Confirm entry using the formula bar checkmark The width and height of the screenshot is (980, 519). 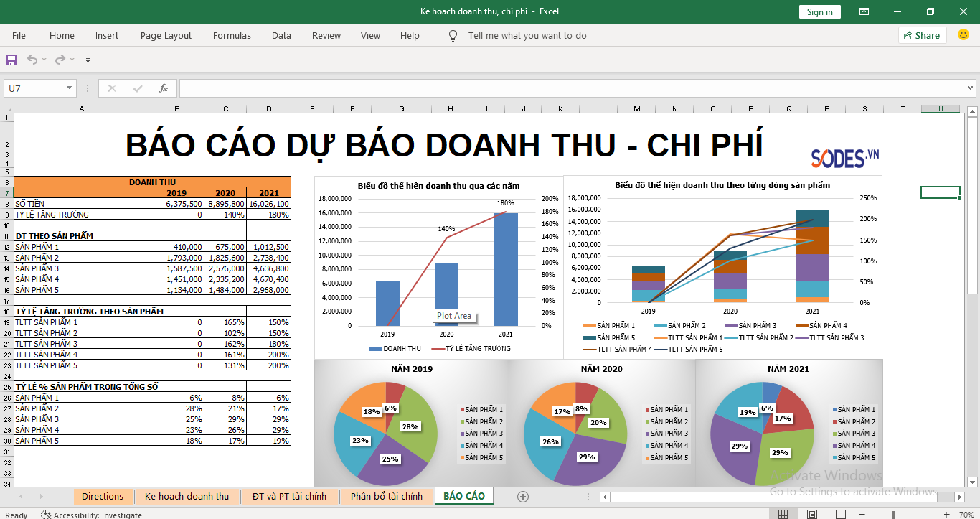[138, 88]
